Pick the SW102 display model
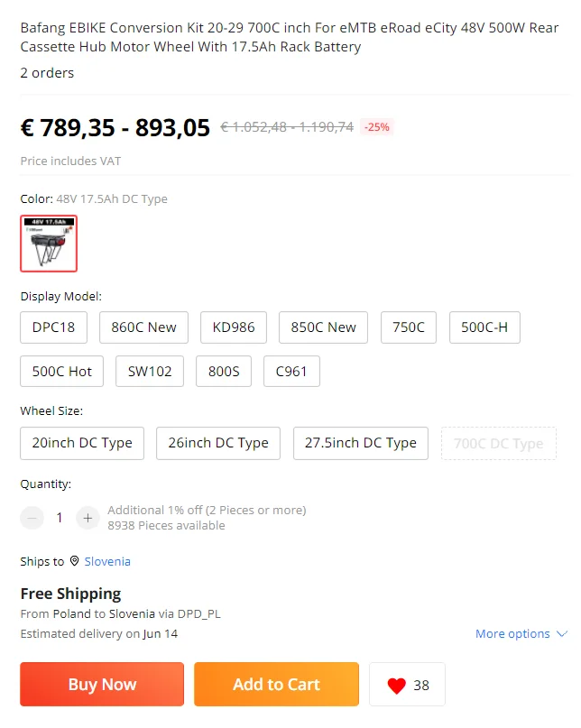The width and height of the screenshot is (581, 728). (150, 372)
